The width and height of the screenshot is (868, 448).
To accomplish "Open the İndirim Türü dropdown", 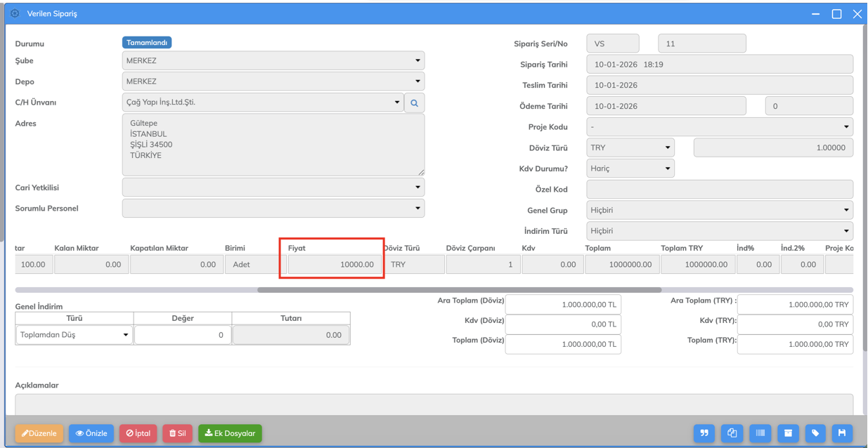I will coord(719,231).
